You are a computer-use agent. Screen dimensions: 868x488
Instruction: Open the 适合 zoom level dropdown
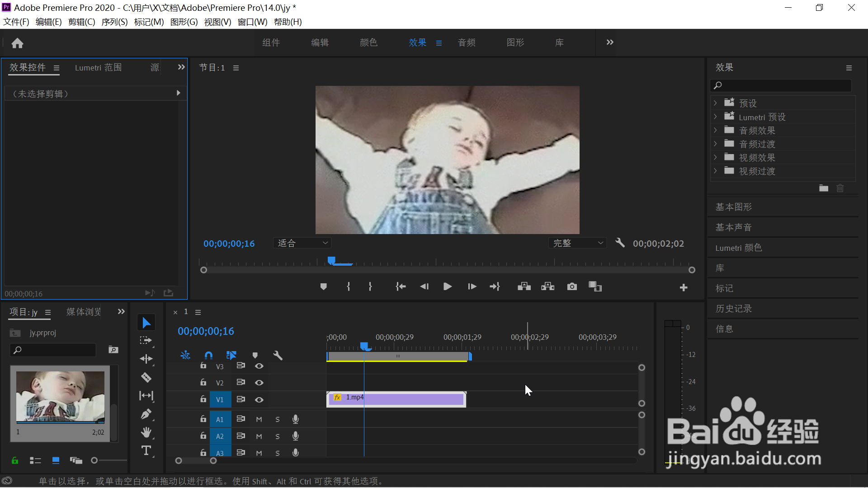point(302,243)
